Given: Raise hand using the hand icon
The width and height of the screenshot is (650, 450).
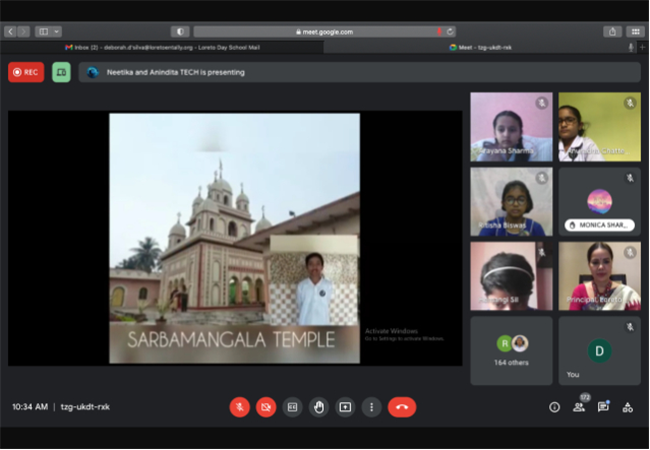Looking at the screenshot, I should (x=319, y=407).
